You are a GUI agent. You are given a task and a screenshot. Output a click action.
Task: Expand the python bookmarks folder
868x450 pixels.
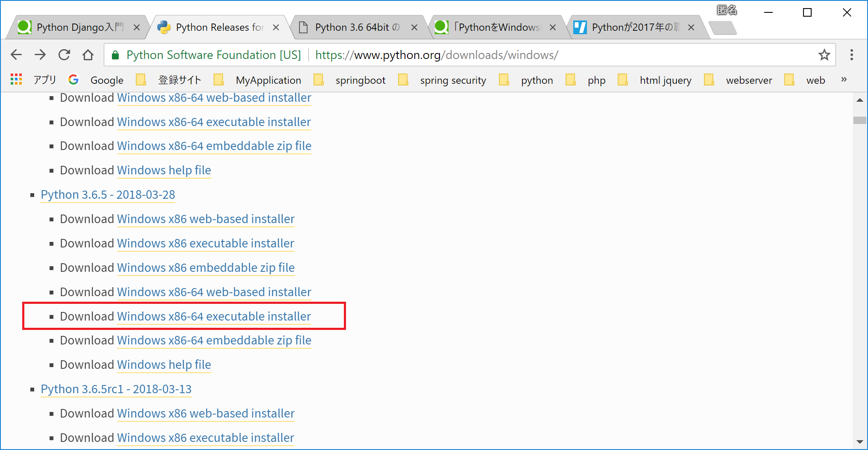537,80
